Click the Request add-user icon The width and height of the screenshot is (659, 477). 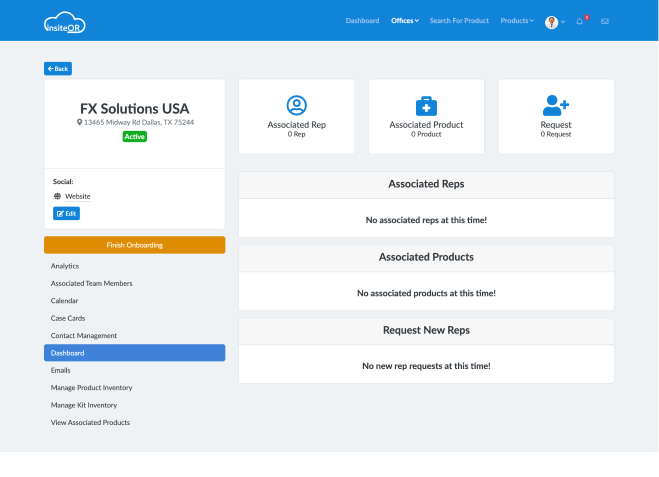pyautogui.click(x=556, y=105)
